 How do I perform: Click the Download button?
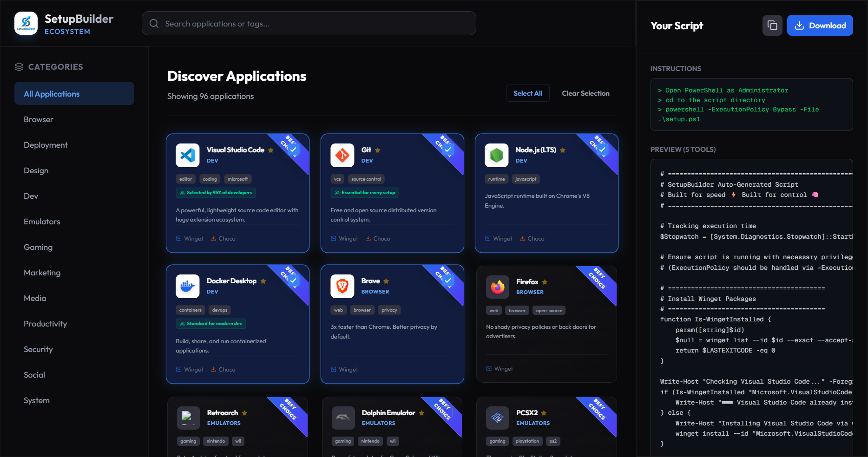point(820,25)
